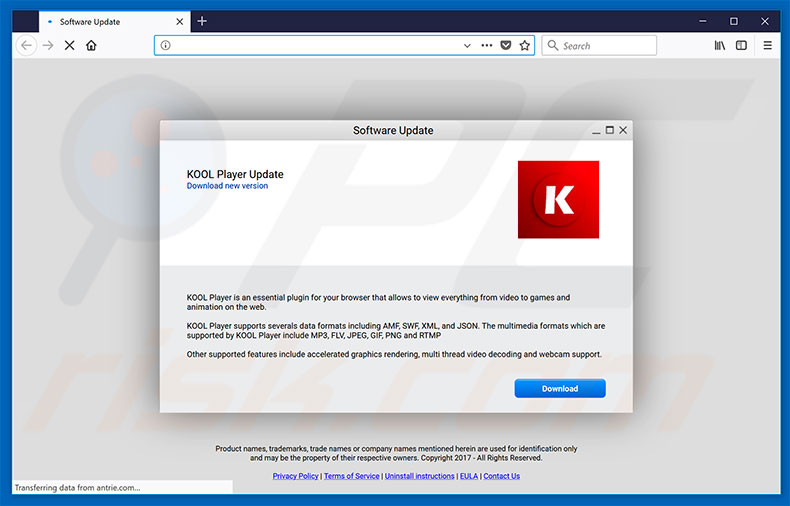Go back using the browser back arrow
Screen dimensions: 790x506
[26, 45]
